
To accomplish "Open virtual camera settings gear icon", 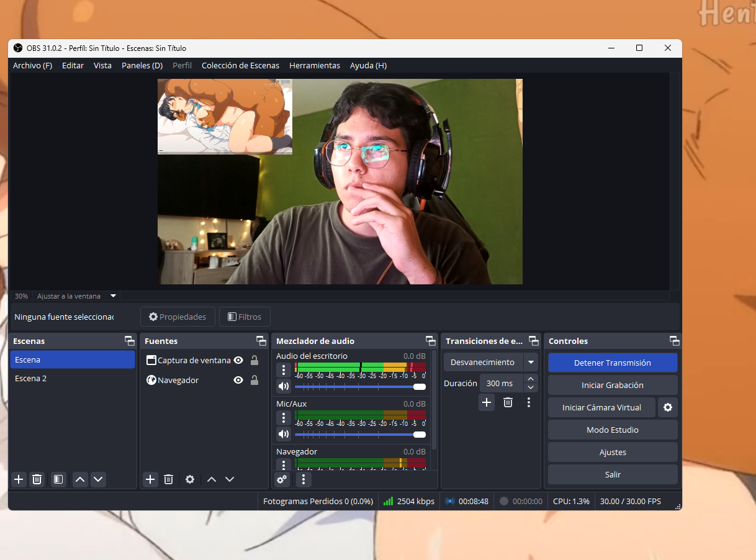I will point(668,407).
